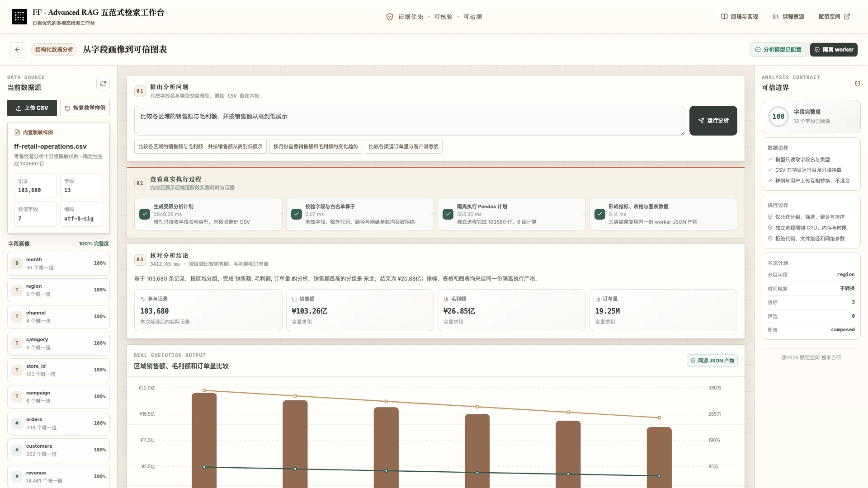
Task: Click the first bar in the regional sales chart
Action: [204, 441]
